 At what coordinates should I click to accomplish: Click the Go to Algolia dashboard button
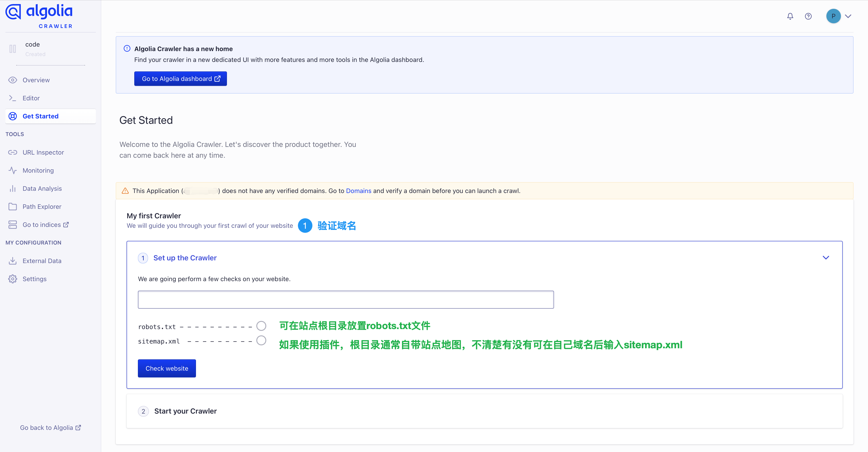[x=180, y=79]
